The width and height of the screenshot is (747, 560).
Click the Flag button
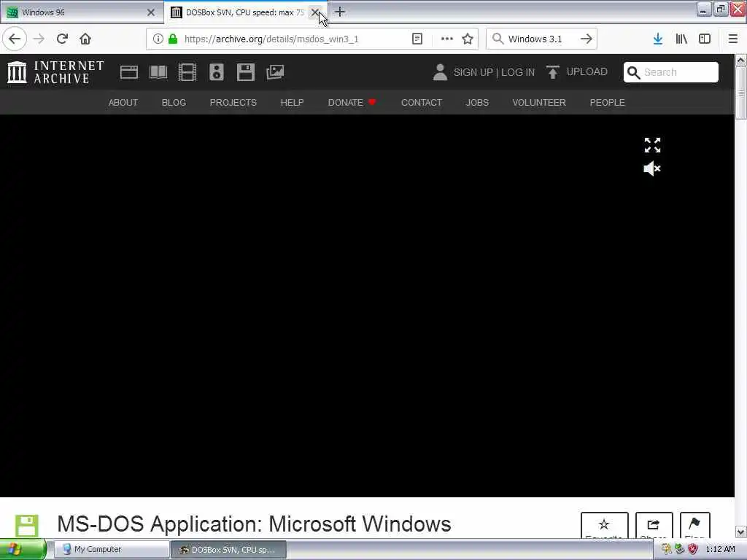pos(694,526)
